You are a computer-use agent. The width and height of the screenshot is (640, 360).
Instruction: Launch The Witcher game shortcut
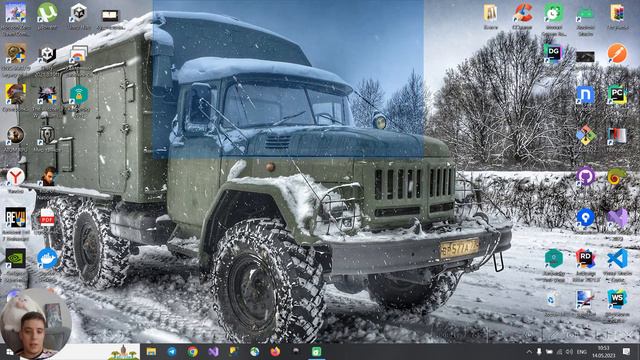pyautogui.click(x=47, y=95)
